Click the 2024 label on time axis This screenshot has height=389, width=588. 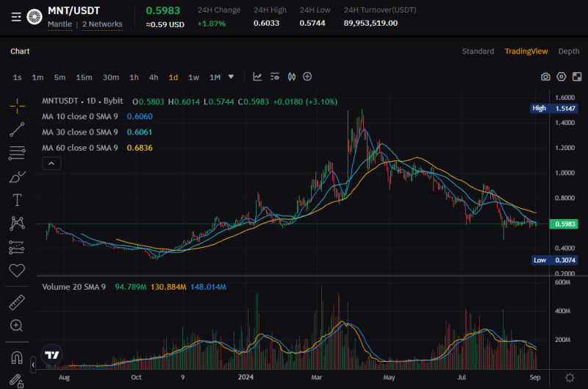tap(245, 377)
